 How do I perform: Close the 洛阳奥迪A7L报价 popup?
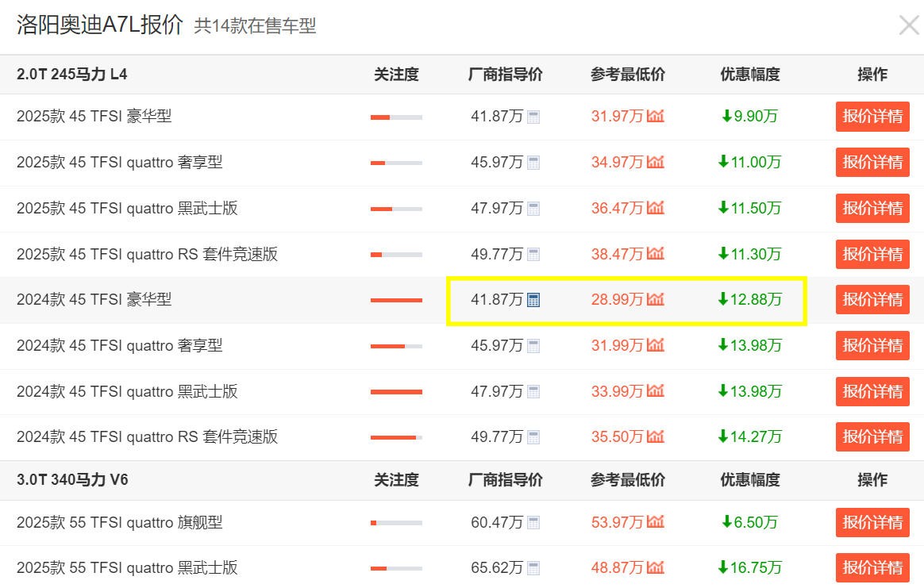coord(909,25)
